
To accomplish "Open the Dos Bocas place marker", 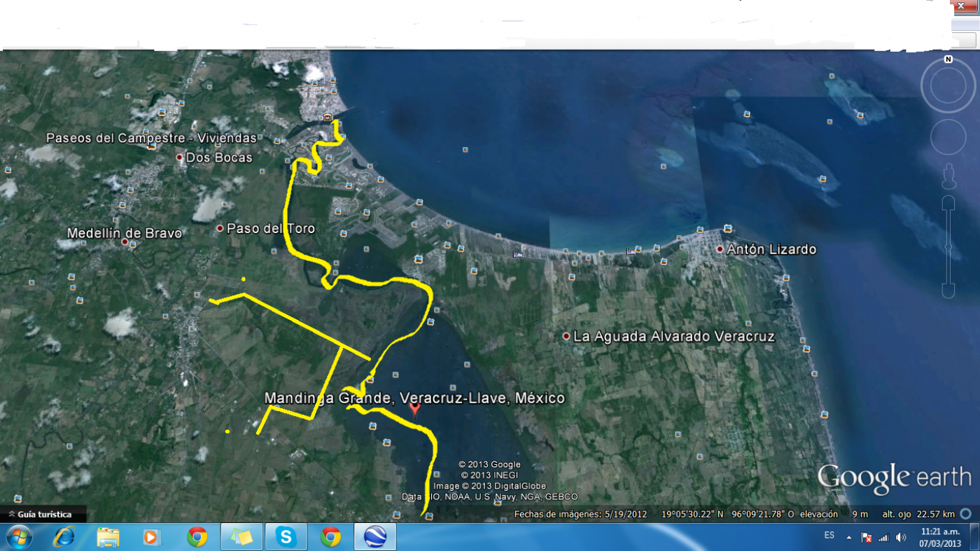I will click(179, 158).
